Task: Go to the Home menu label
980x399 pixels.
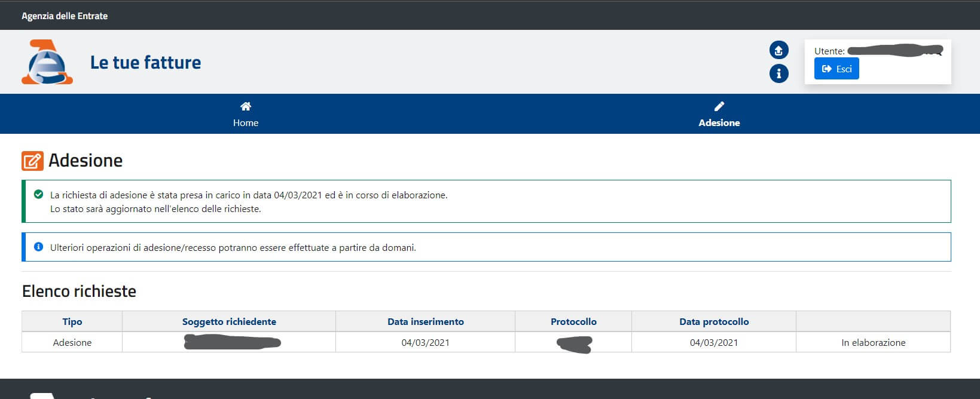Action: click(x=246, y=122)
